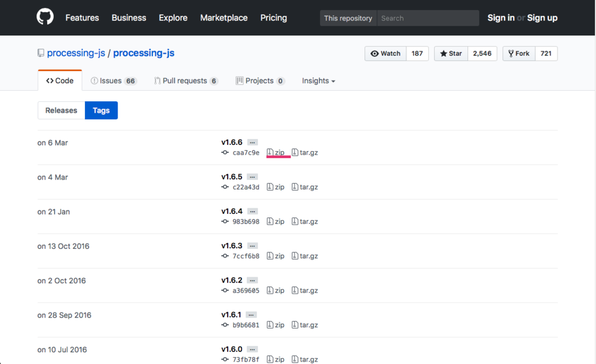Open the v1.6.2 tag

(x=232, y=280)
